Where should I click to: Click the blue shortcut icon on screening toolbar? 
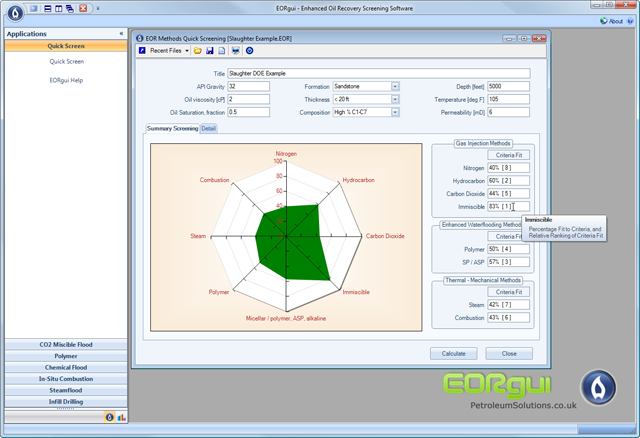click(142, 51)
